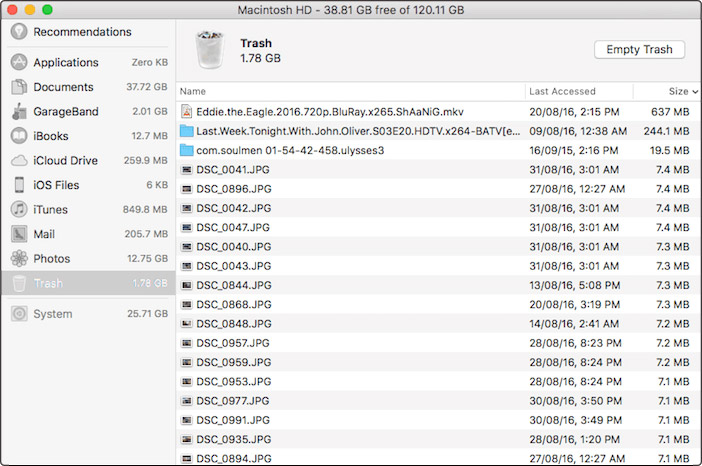Open the Recommendations section
The height and width of the screenshot is (466, 702).
coord(82,32)
